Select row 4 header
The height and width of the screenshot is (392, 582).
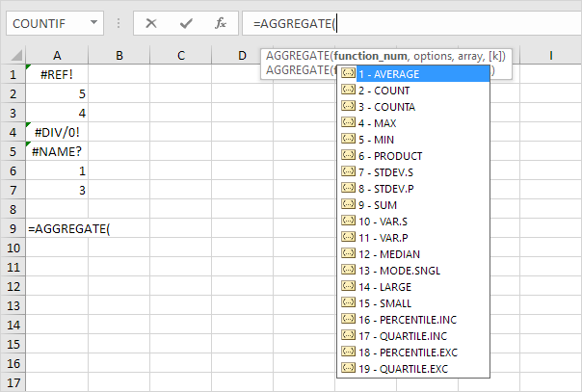tap(13, 132)
